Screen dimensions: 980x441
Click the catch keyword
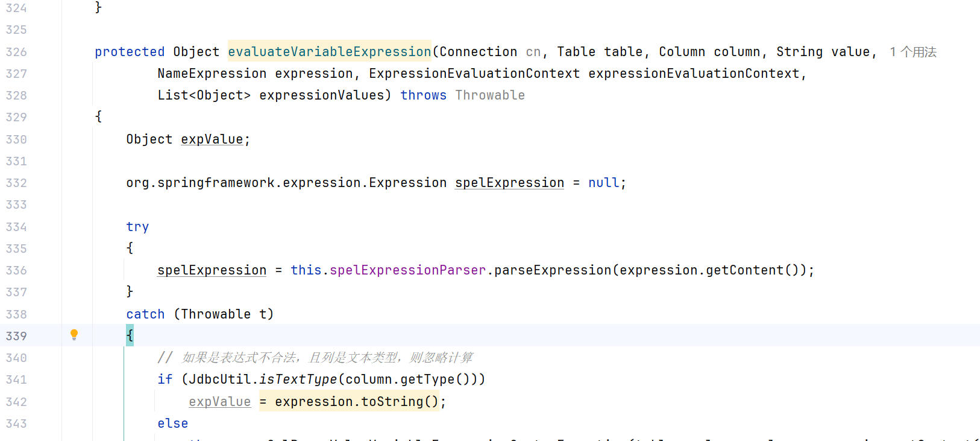(145, 314)
